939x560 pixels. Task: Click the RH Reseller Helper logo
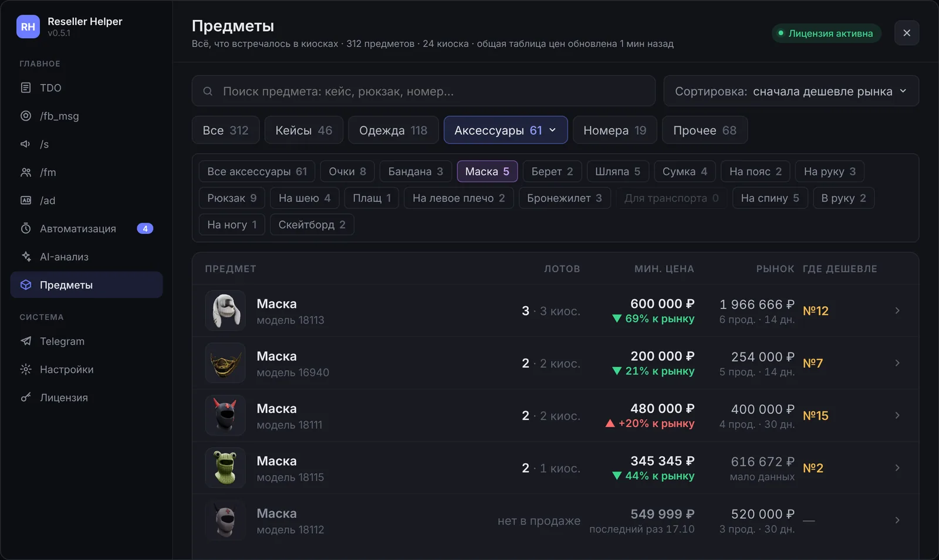click(28, 26)
